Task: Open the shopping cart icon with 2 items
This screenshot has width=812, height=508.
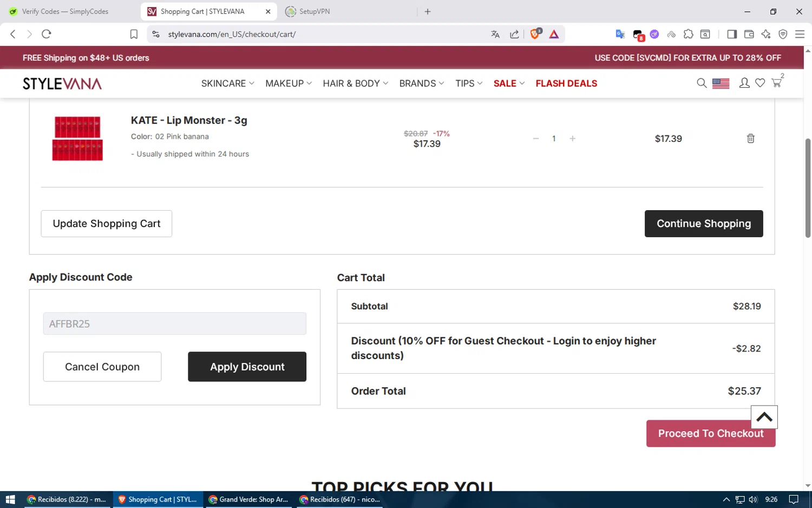Action: pos(777,82)
